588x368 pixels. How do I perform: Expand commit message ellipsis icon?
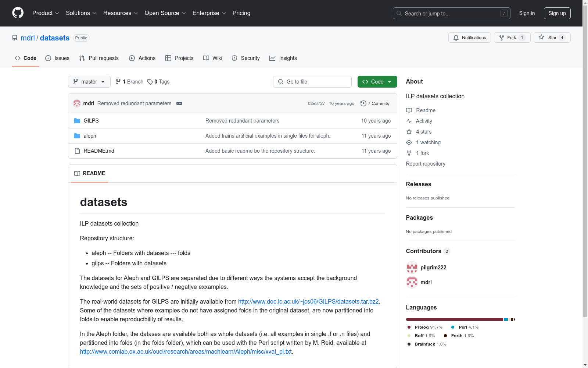tap(179, 103)
